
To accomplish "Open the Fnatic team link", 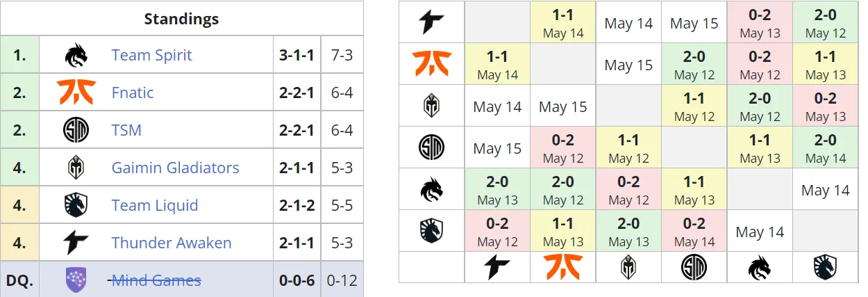I will pyautogui.click(x=133, y=93).
